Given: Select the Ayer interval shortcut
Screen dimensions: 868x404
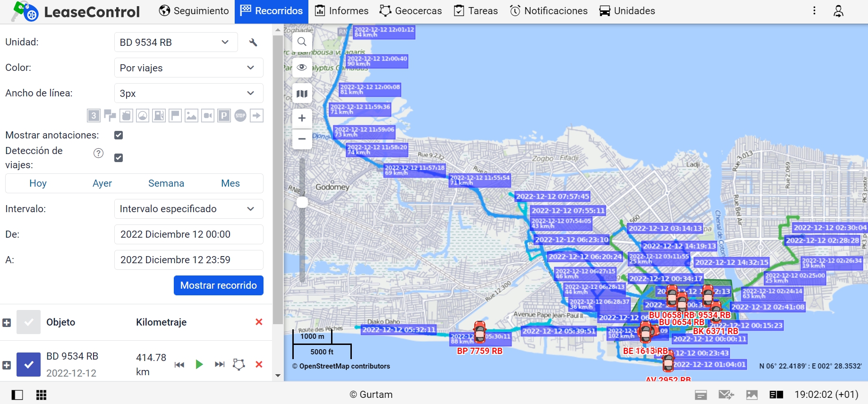Looking at the screenshot, I should [x=102, y=183].
